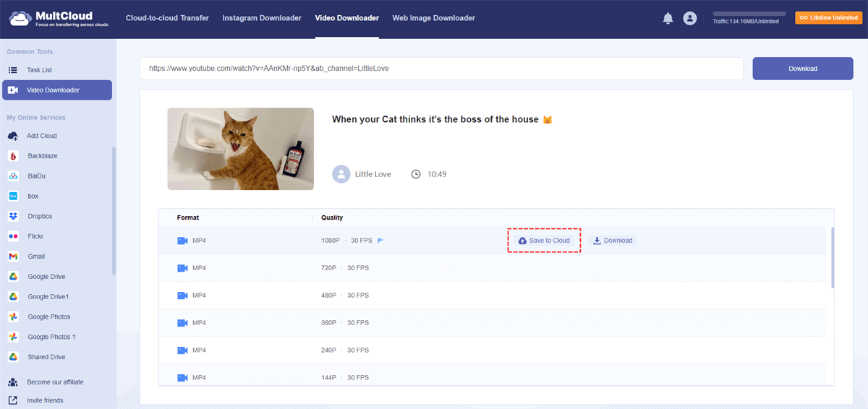Click the YouTube URL input field
The height and width of the screenshot is (409, 868).
click(x=441, y=69)
